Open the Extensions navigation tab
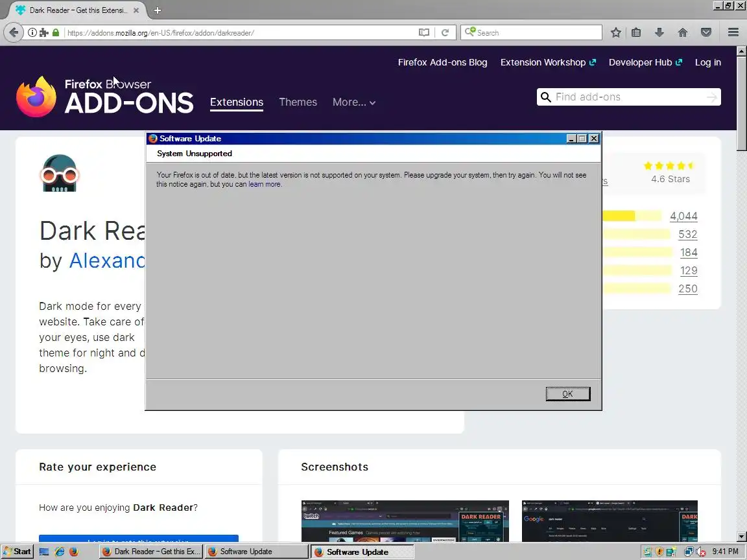Image resolution: width=747 pixels, height=560 pixels. [236, 102]
